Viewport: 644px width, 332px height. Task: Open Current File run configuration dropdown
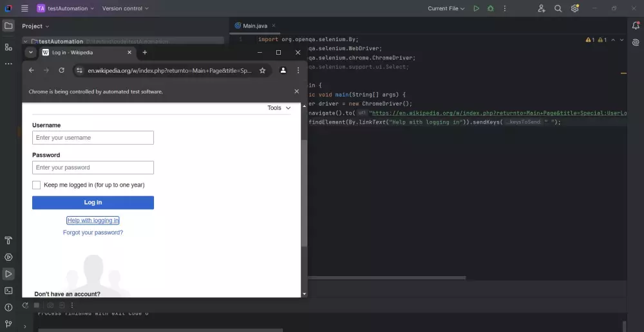[446, 8]
